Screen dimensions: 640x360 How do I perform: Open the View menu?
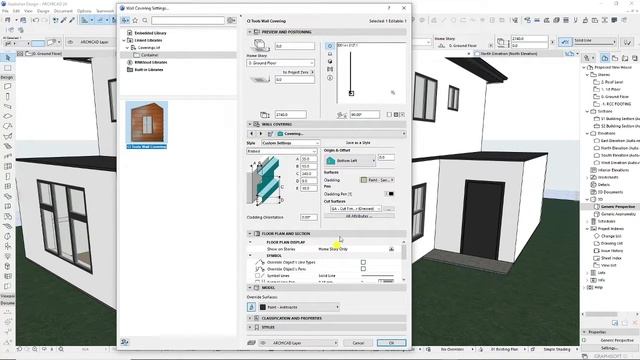(28, 11)
